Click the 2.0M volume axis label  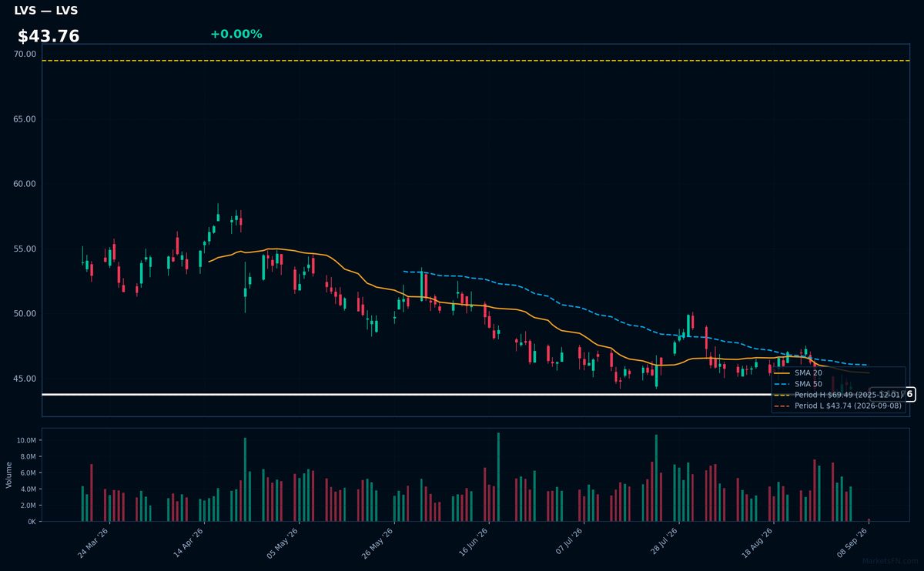pos(27,505)
